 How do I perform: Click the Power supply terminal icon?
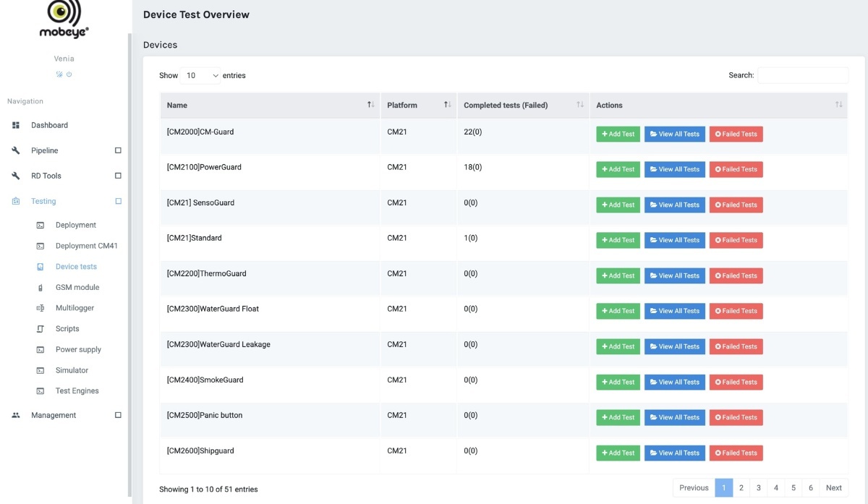(x=41, y=350)
